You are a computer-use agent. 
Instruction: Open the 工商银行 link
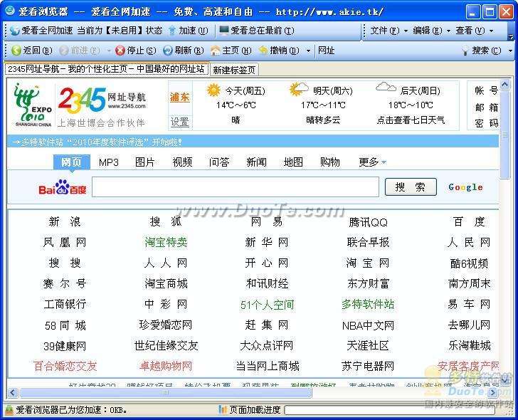point(65,305)
